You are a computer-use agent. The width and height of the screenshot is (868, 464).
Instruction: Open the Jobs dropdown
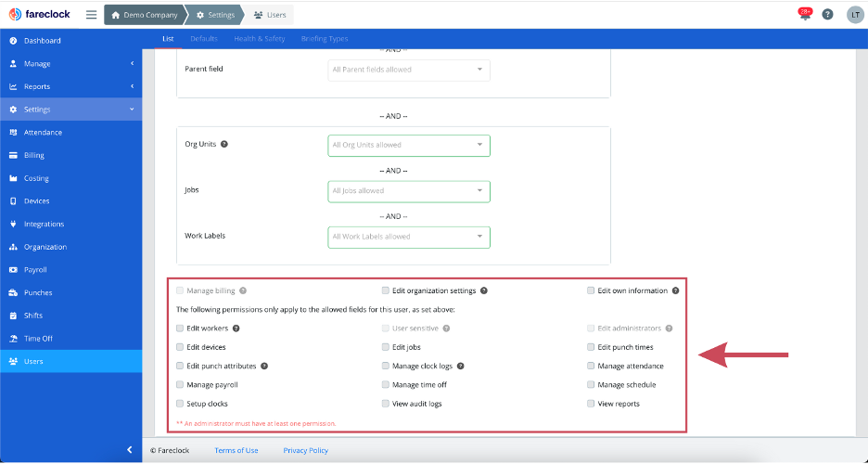click(409, 191)
